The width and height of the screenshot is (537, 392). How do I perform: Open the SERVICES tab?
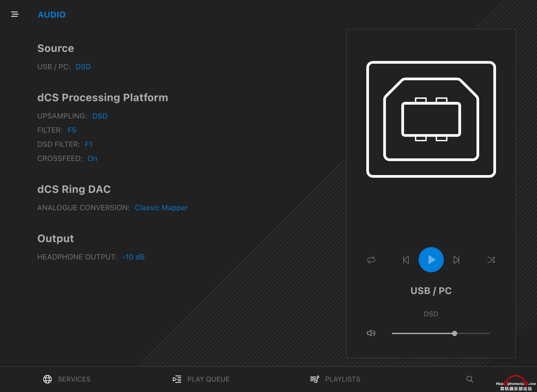67,379
